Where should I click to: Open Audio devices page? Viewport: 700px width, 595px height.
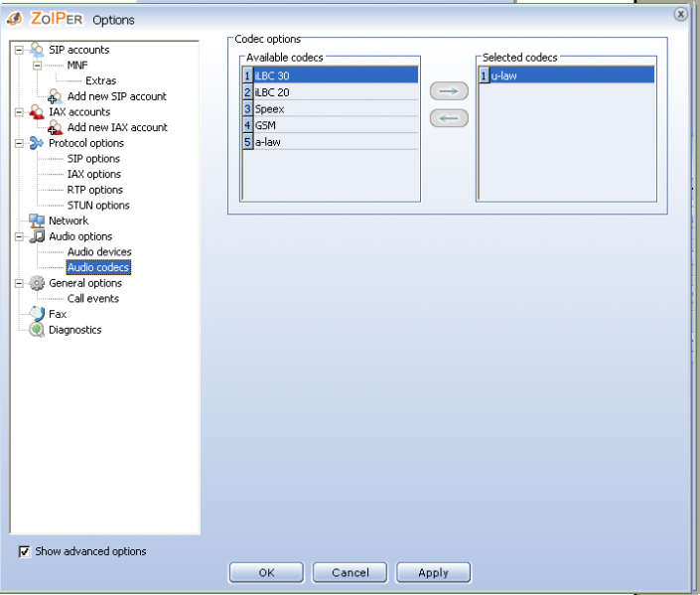pyautogui.click(x=99, y=252)
